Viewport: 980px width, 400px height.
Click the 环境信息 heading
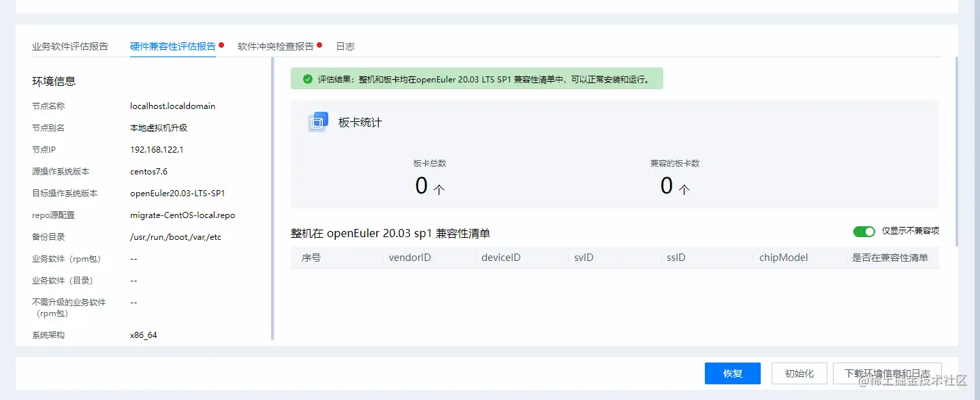click(54, 81)
